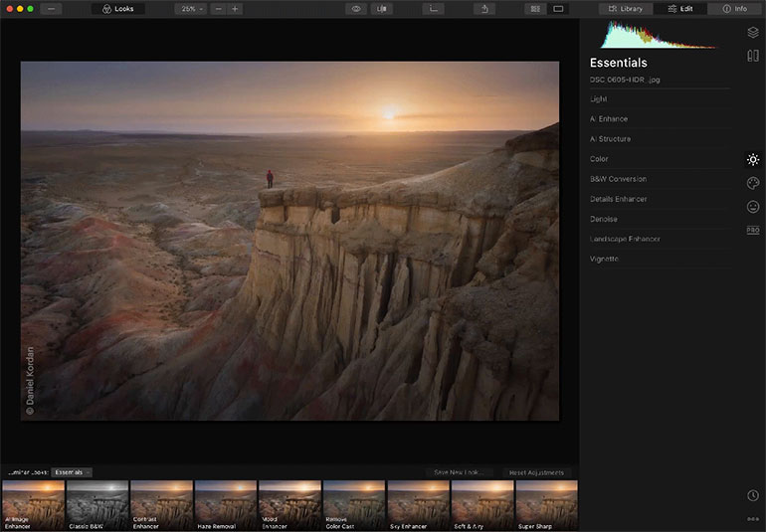The width and height of the screenshot is (766, 532).
Task: Switch to the Library tab
Action: pyautogui.click(x=626, y=9)
